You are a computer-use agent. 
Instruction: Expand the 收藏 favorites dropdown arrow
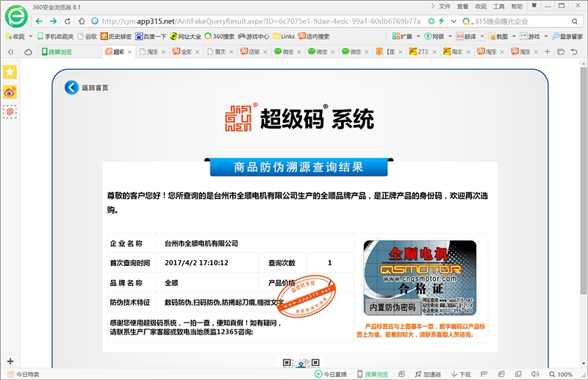tap(31, 37)
